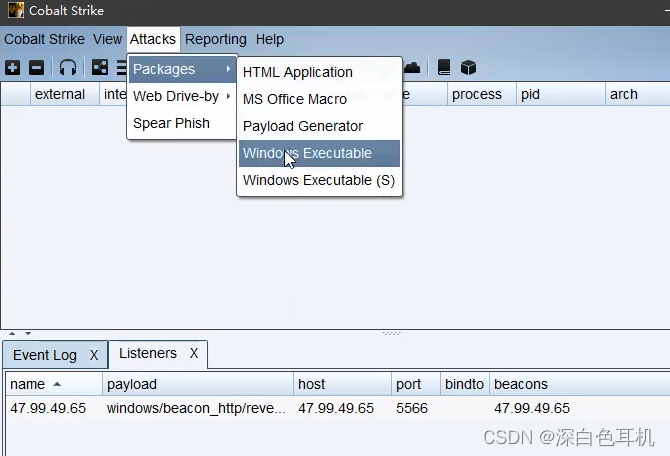Open help via the book icon

click(x=444, y=67)
